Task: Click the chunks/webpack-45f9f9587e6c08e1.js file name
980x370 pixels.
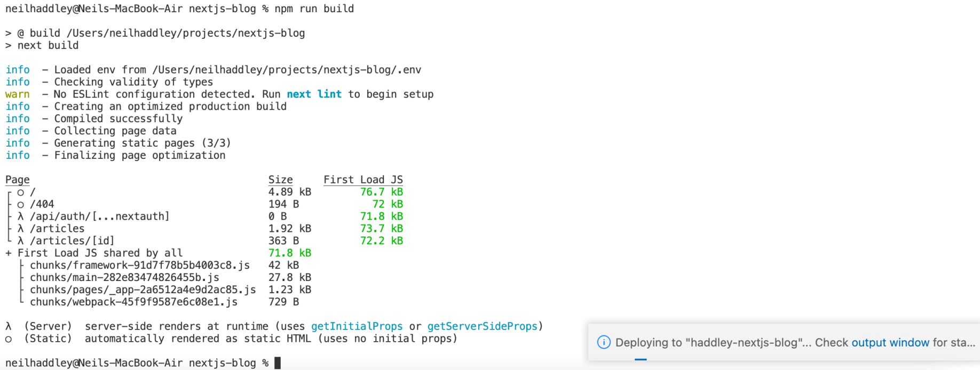Action: click(x=133, y=302)
